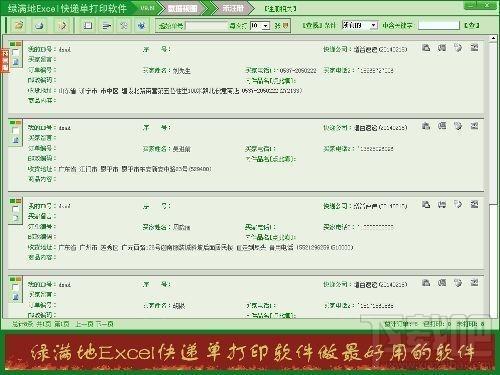The image size is (500, 375).
Task: Click the keyword search input field
Action: tap(439, 25)
